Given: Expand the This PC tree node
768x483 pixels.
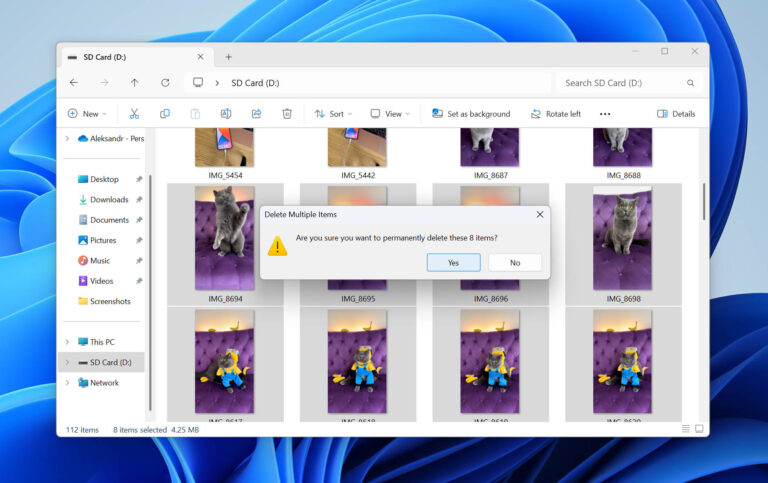Looking at the screenshot, I should point(67,342).
